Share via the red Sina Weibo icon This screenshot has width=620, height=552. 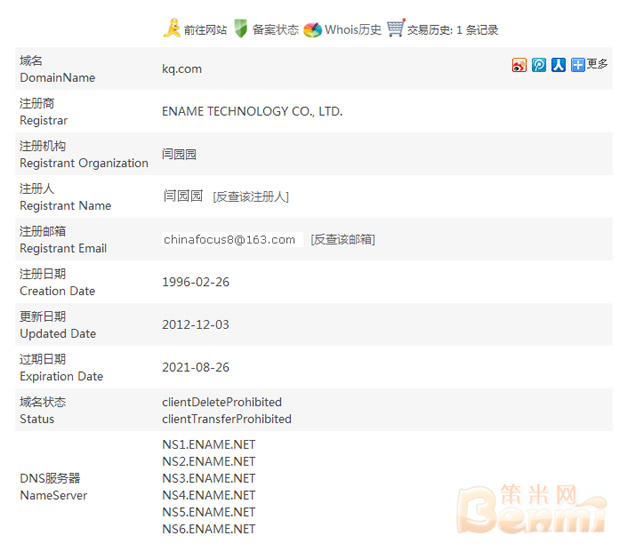point(519,65)
